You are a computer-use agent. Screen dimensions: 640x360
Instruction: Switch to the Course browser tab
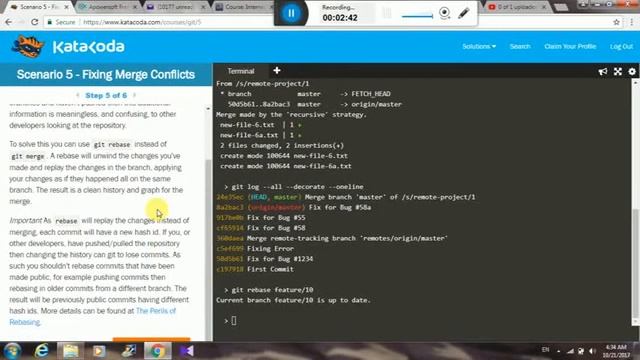point(244,7)
